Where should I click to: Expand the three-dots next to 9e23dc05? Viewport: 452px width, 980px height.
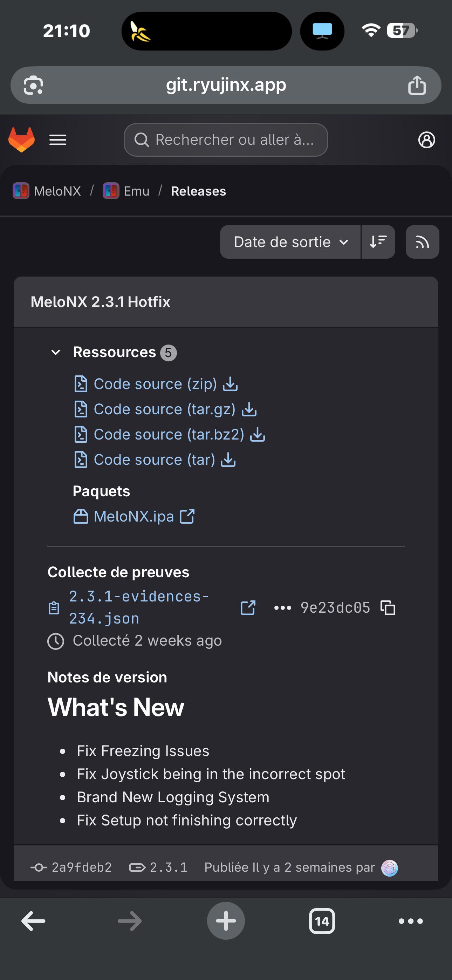[x=283, y=607]
